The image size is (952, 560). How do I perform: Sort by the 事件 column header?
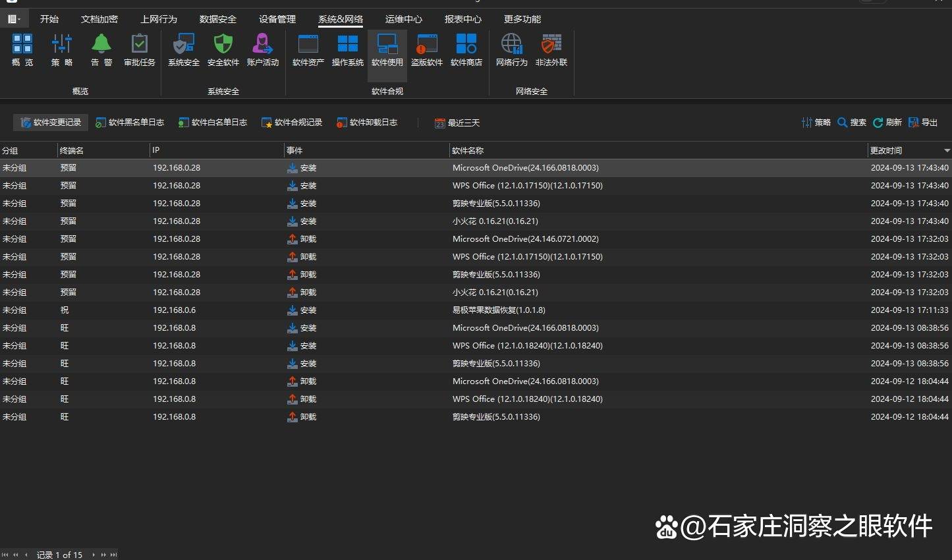tap(366, 150)
